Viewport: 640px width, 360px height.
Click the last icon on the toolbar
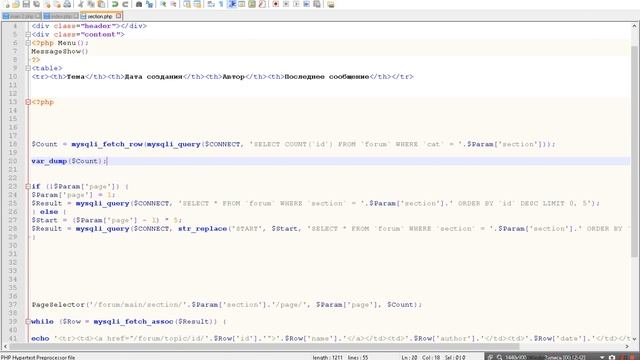click(331, 4)
